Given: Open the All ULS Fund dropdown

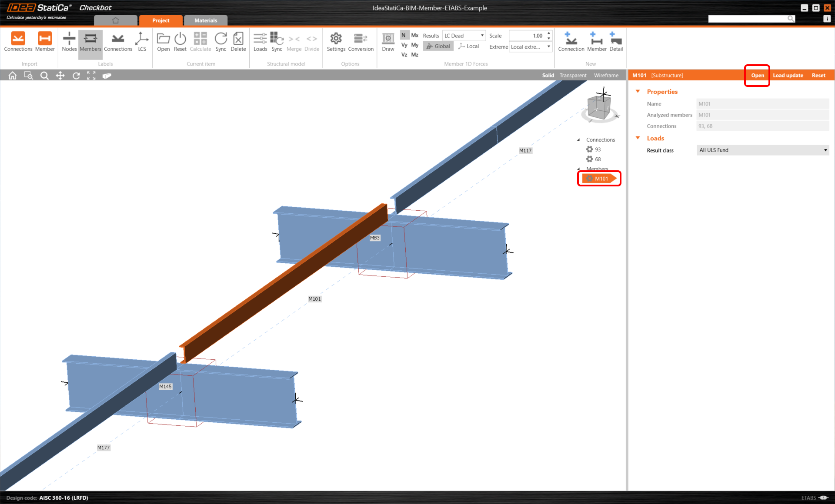Looking at the screenshot, I should (762, 150).
